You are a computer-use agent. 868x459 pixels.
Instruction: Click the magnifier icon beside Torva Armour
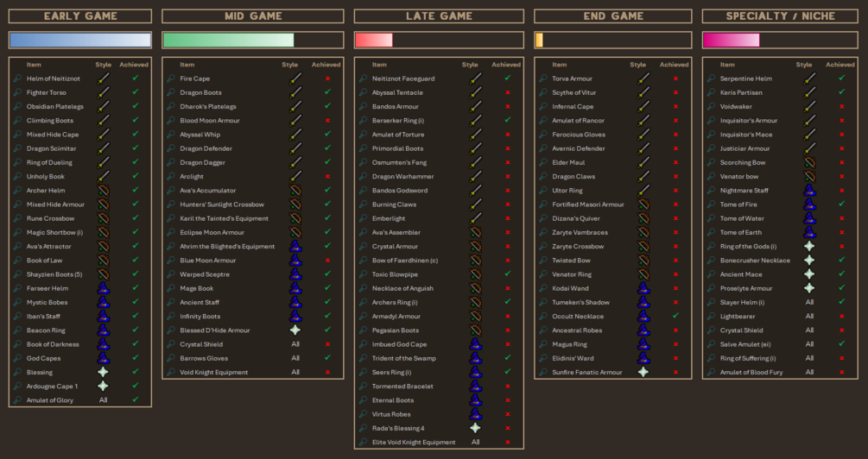click(x=543, y=79)
